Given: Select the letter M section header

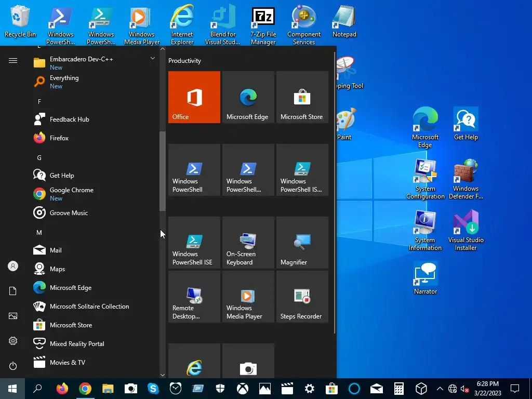Looking at the screenshot, I should pos(39,232).
